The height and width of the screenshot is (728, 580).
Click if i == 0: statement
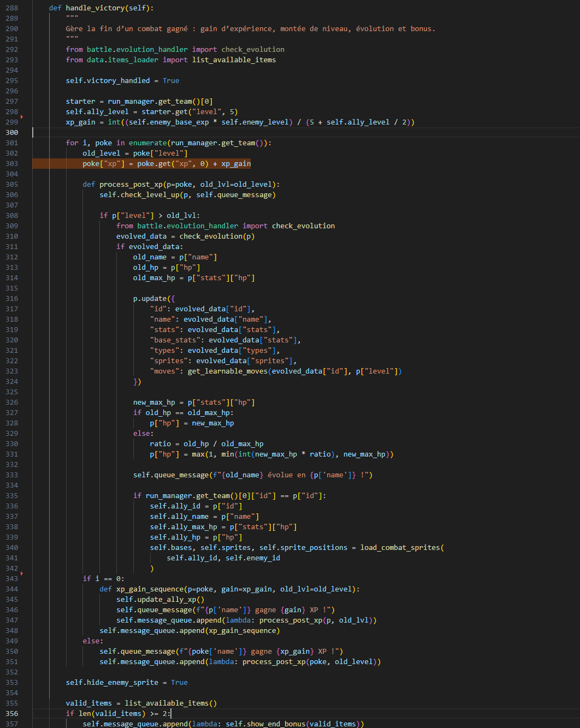tap(104, 579)
